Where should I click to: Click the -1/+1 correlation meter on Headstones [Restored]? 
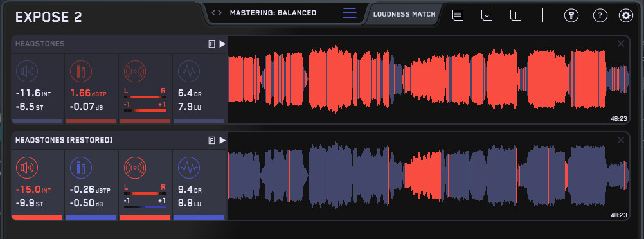click(145, 207)
